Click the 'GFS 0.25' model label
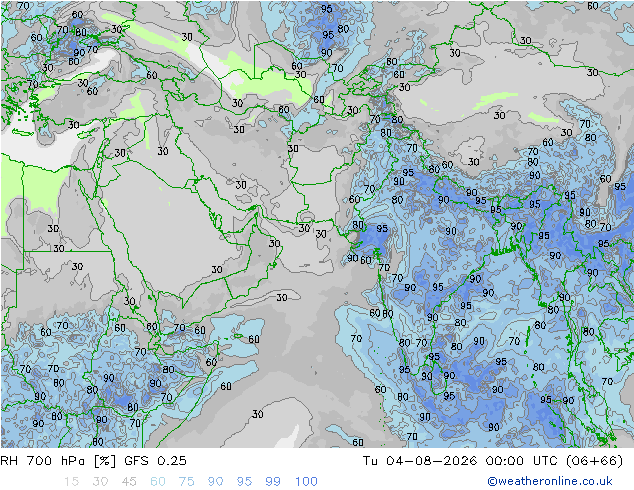 pos(155,461)
